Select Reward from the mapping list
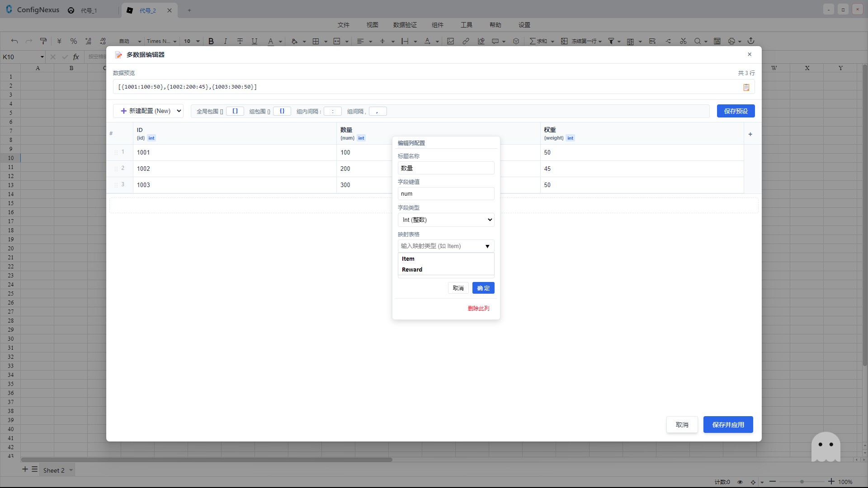868x488 pixels. click(412, 270)
